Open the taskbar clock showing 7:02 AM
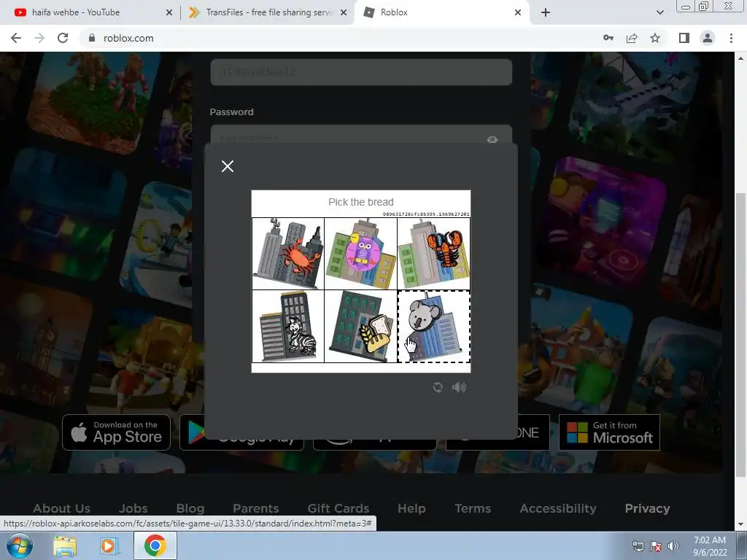 pyautogui.click(x=709, y=546)
